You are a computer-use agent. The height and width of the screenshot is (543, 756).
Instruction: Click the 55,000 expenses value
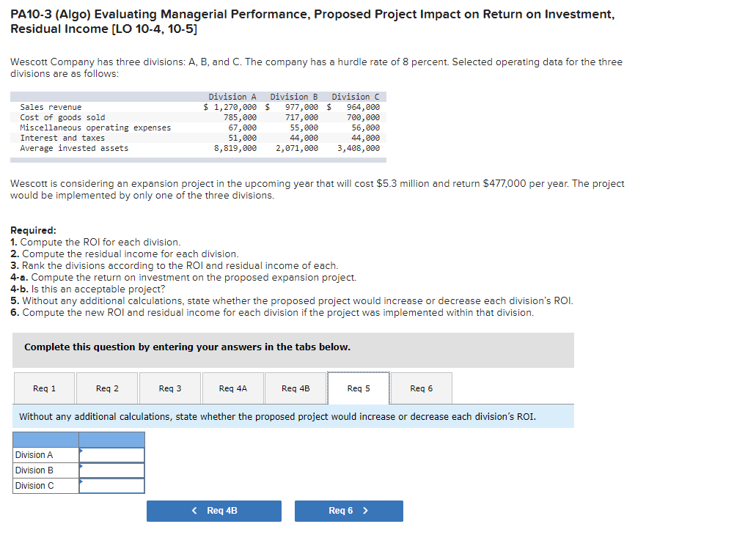(304, 128)
